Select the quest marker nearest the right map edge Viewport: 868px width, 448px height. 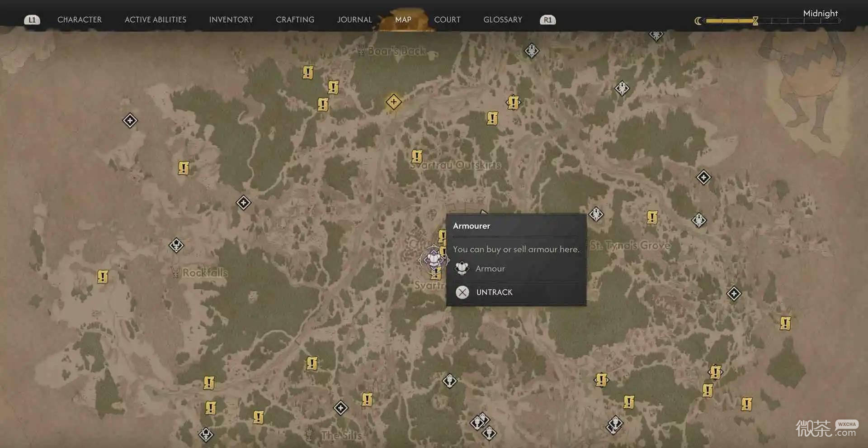pyautogui.click(x=785, y=323)
